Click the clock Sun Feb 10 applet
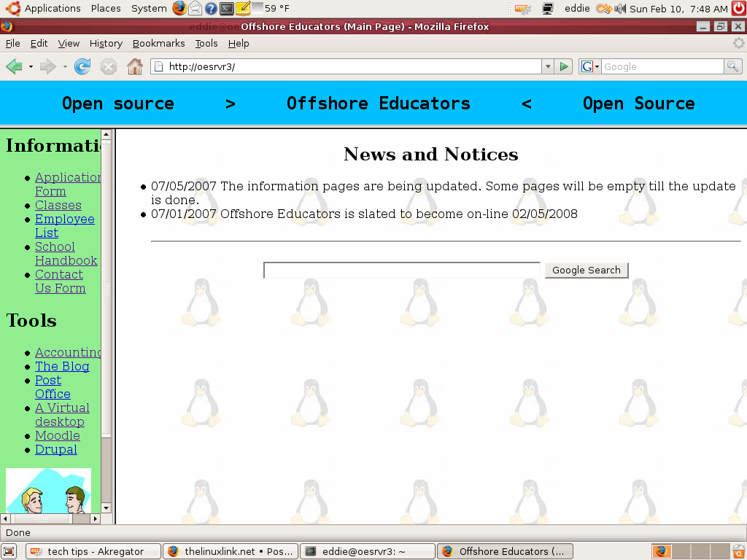Image resolution: width=747 pixels, height=560 pixels. (x=678, y=9)
